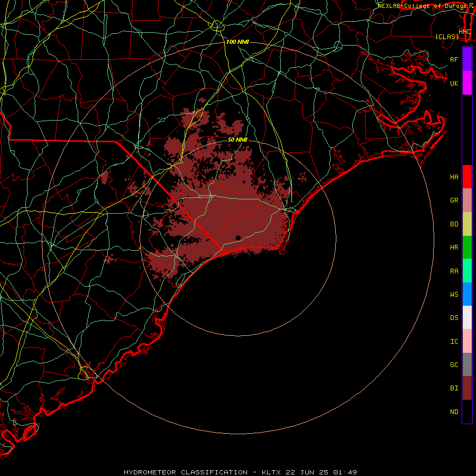The width and height of the screenshot is (476, 476).
Task: Click the small black hole inside the echo
Action: (238, 237)
